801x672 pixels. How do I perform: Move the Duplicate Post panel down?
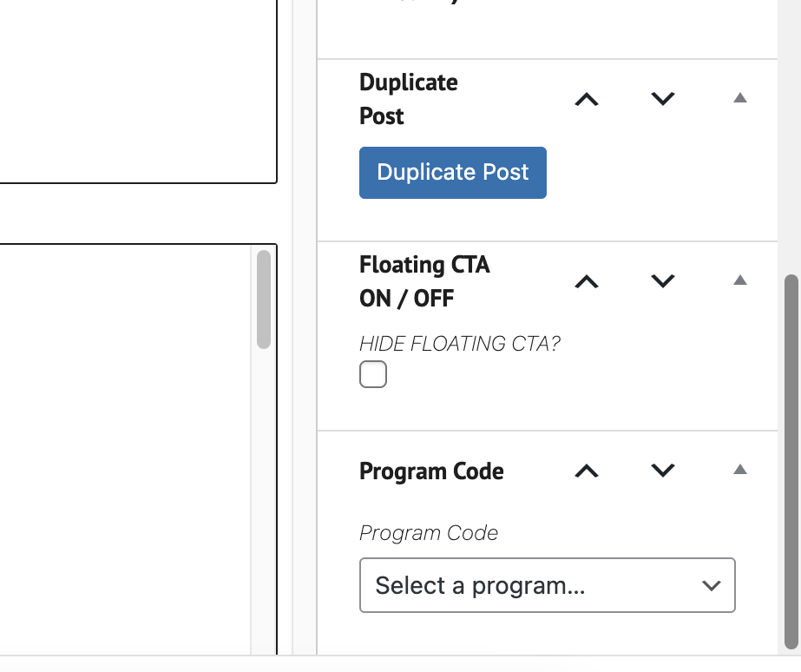click(x=663, y=100)
